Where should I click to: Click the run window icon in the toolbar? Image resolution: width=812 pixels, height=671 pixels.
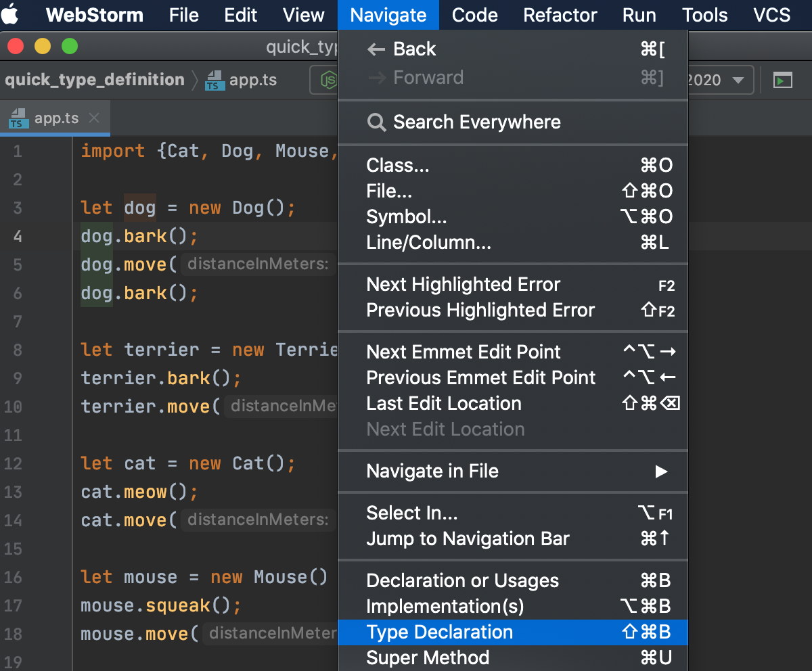783,80
